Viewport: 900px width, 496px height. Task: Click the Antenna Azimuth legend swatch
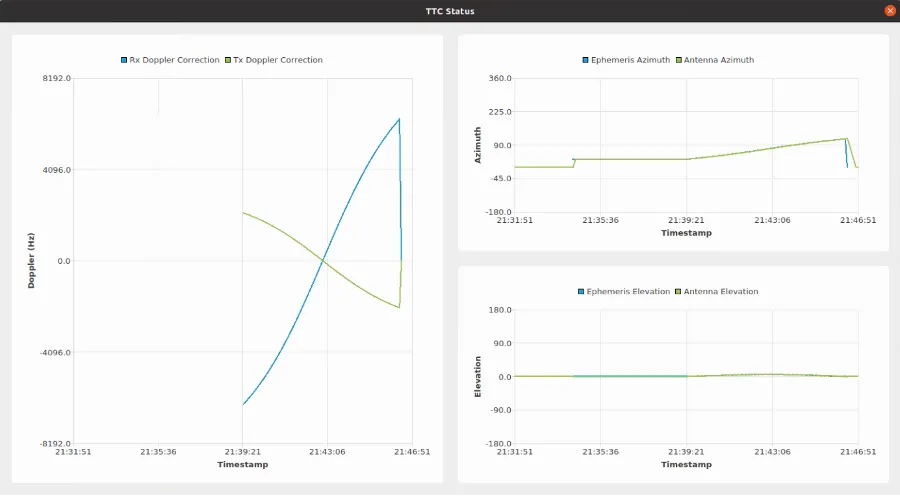coord(678,60)
